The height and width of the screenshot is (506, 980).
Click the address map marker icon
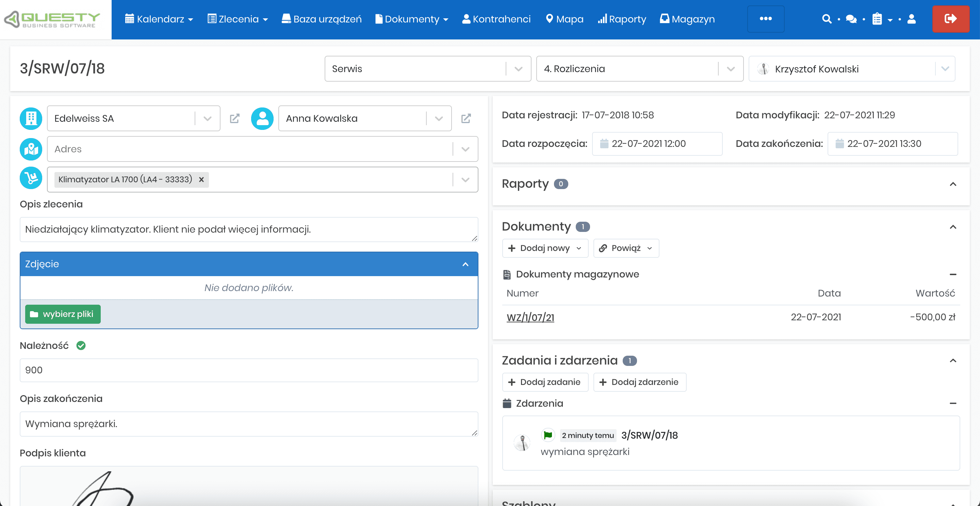31,149
